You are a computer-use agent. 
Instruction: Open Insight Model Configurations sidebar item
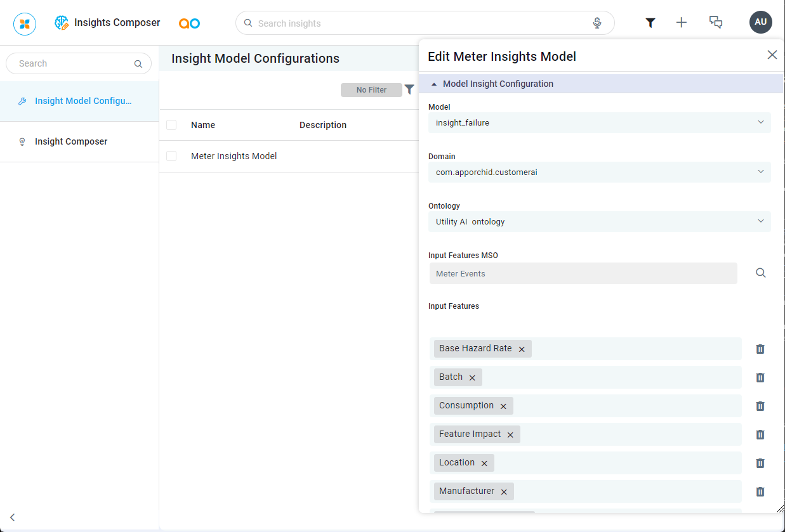tap(82, 101)
